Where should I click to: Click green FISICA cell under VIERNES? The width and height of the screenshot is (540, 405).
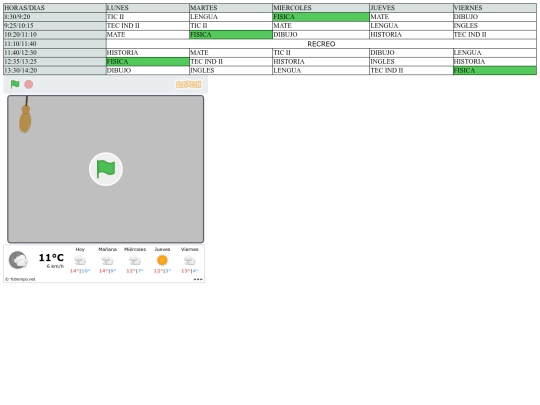click(x=495, y=71)
